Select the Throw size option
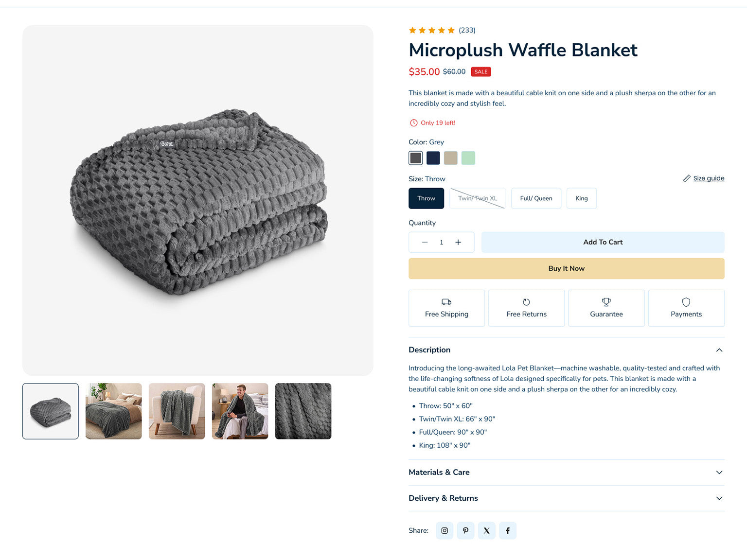The image size is (747, 560). point(426,198)
